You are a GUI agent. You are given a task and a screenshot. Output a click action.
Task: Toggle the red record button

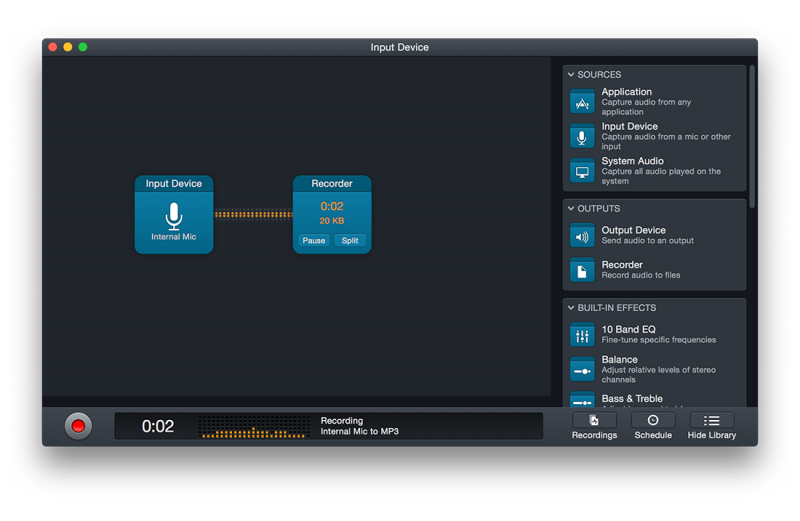tap(78, 426)
